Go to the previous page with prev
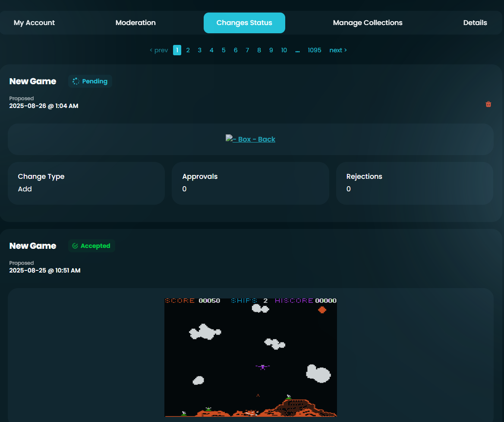This screenshot has width=504, height=422. 159,50
